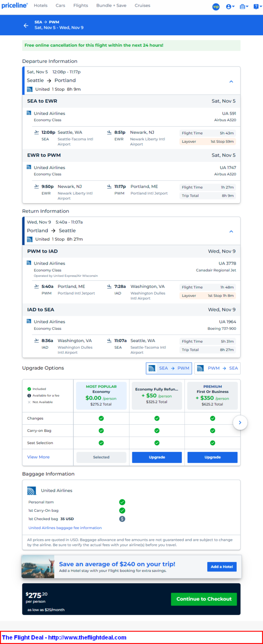Click landing icon beside 11:07a Seattle
Image resolution: width=263 pixels, height=644 pixels.
(x=109, y=340)
